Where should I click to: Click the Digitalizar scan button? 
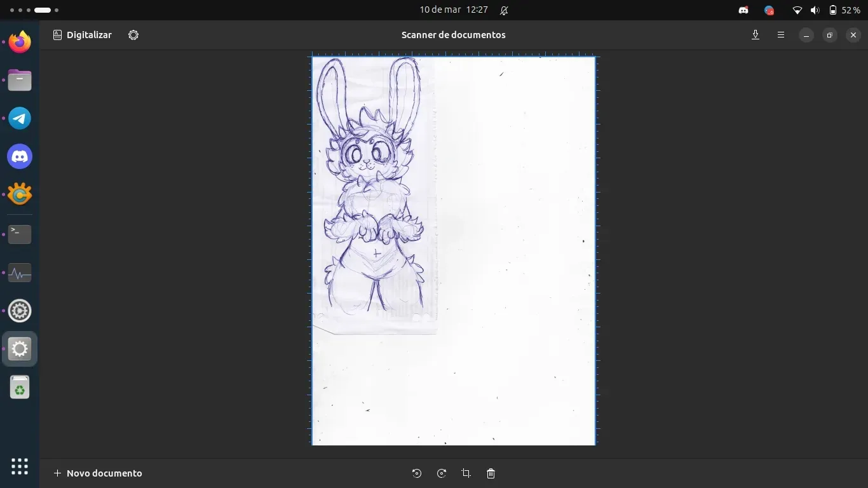(x=83, y=35)
